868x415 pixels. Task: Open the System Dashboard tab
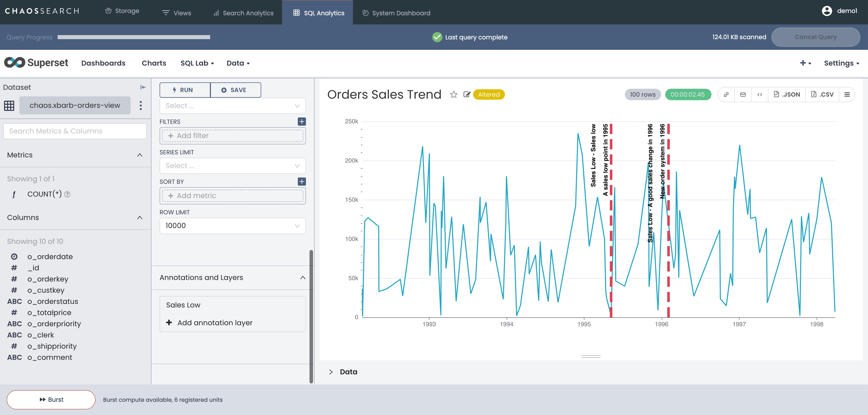pos(396,13)
